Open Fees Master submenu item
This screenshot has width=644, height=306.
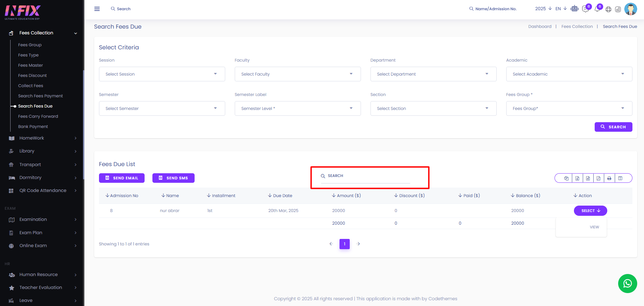click(x=31, y=65)
